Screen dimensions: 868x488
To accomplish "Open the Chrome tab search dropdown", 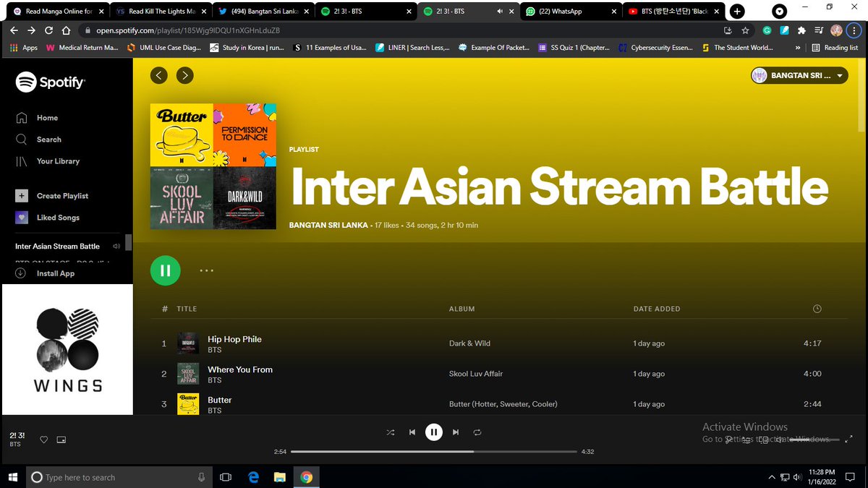I will [x=779, y=11].
